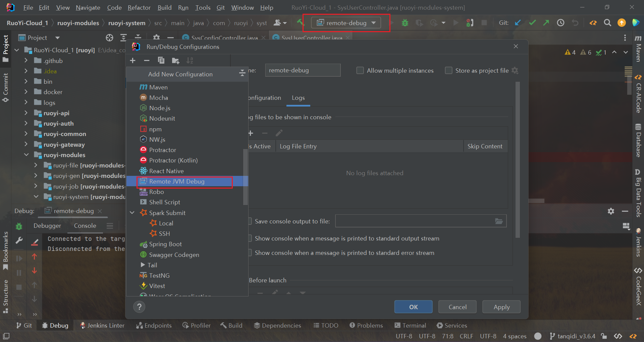Select Spring Boot configuration type
Image resolution: width=644 pixels, height=342 pixels.
[x=187, y=244]
